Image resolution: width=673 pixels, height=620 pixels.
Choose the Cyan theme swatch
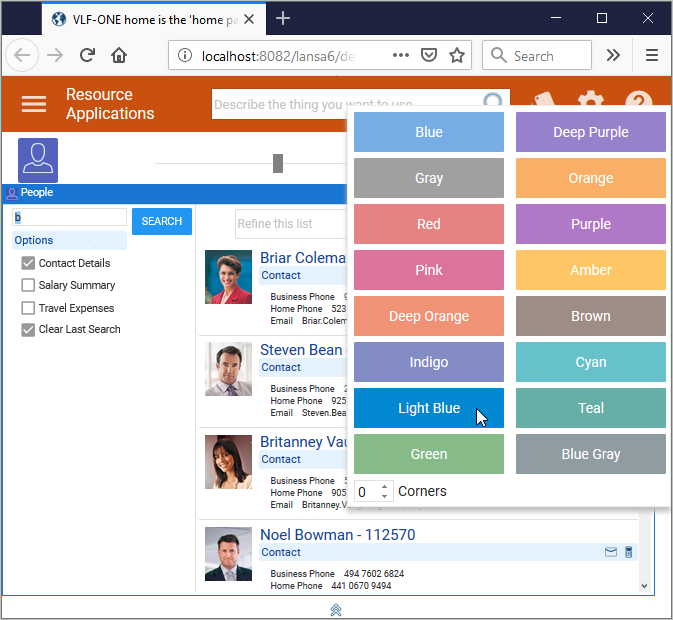591,362
